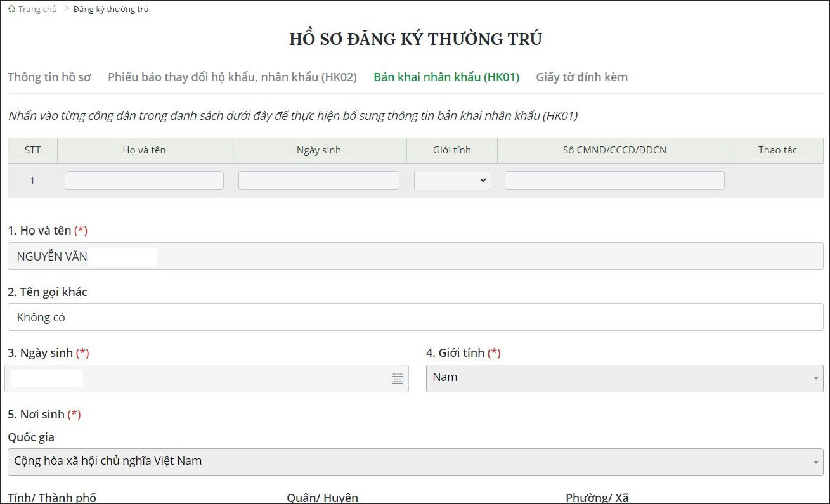Screen dimensions: 830x504
Task: Click the Trang chủ breadcrumb link
Action: (x=37, y=8)
